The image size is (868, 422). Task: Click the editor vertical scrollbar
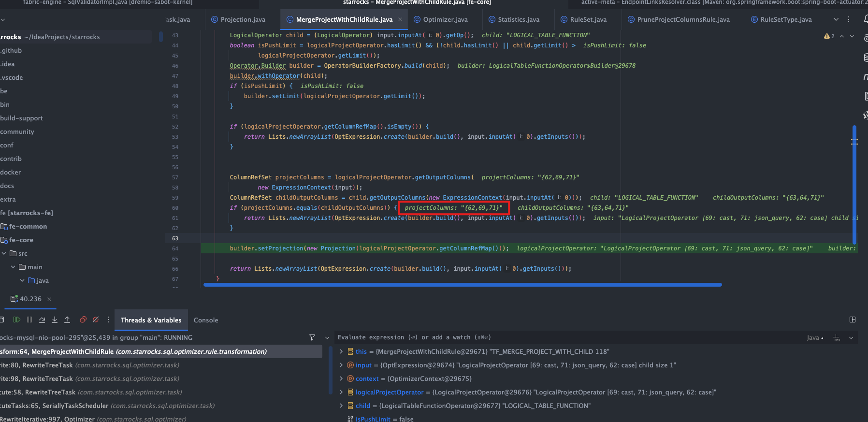pos(854,185)
